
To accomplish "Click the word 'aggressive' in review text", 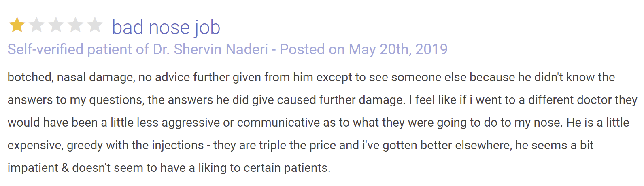I will tap(191, 123).
